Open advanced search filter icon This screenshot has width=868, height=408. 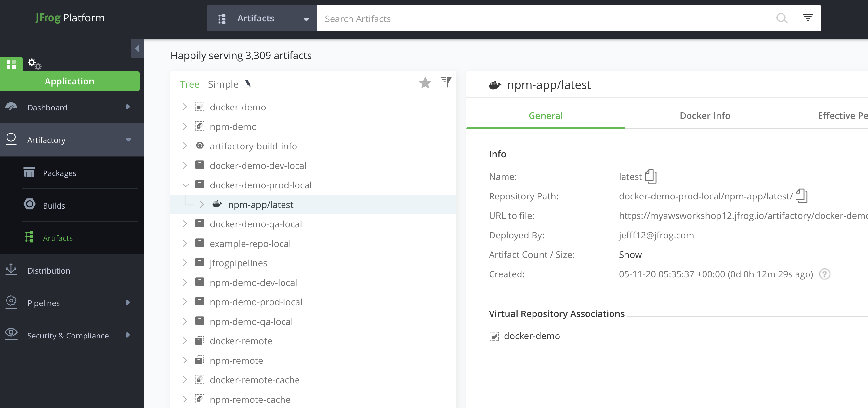tap(808, 18)
